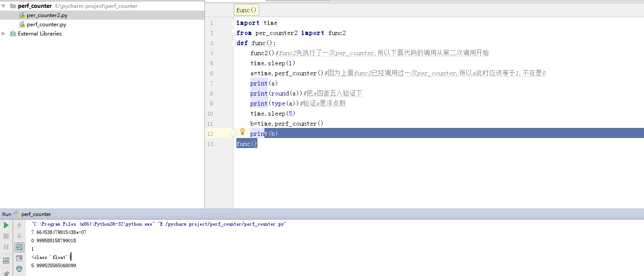
Task: Click the fold end marker beside print(b)
Action: coord(233,133)
